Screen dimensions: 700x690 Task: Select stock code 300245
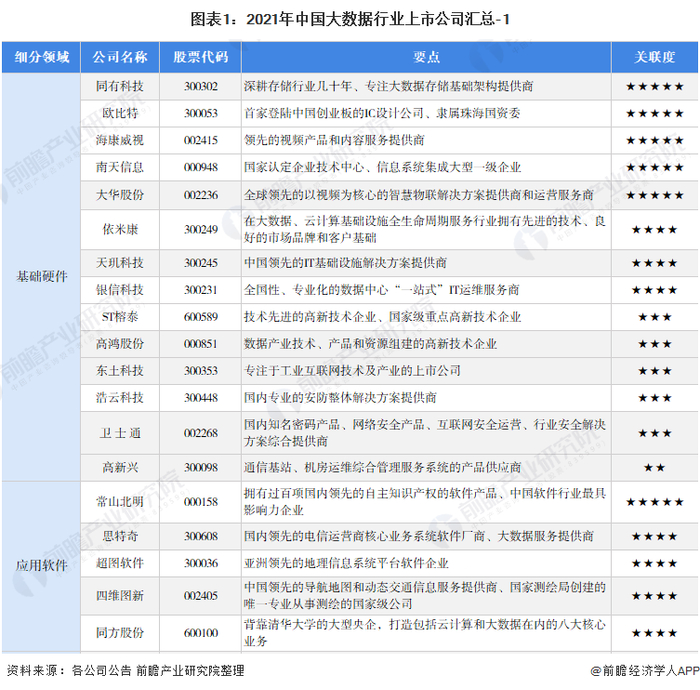200,263
